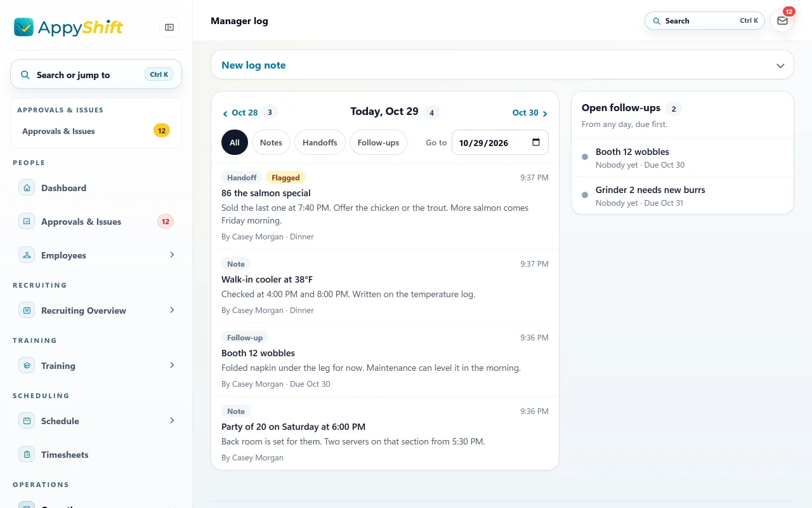Open the Walk-in cooler at 38°F note

tap(385, 286)
